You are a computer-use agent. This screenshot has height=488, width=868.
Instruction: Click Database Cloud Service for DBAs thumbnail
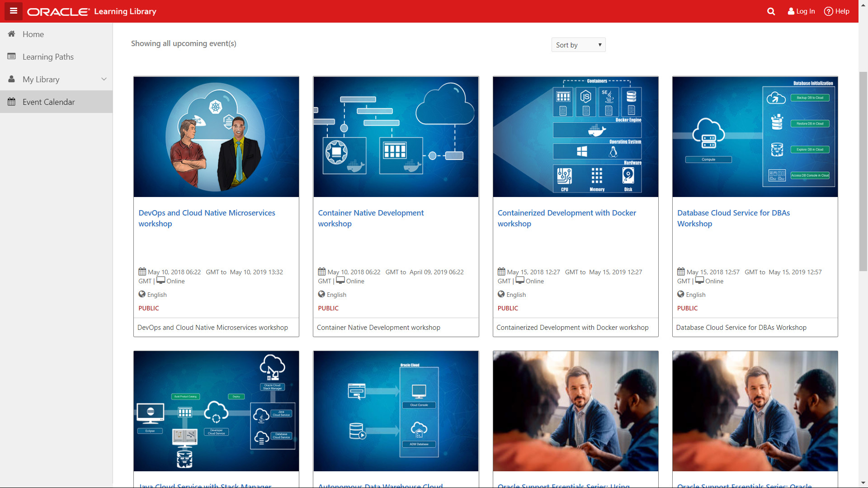click(x=755, y=136)
